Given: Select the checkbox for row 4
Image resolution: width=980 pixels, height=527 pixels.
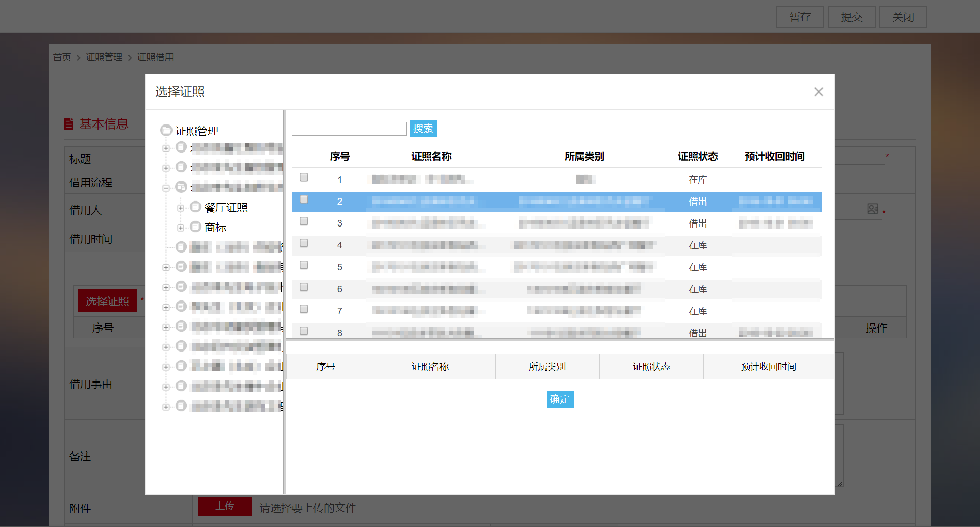Looking at the screenshot, I should [304, 243].
